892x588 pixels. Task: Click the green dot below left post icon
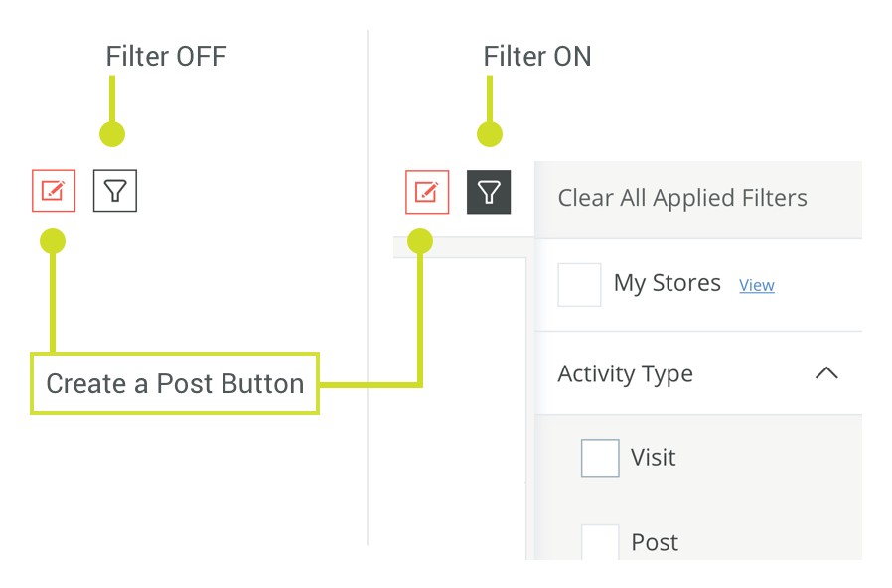coord(53,241)
